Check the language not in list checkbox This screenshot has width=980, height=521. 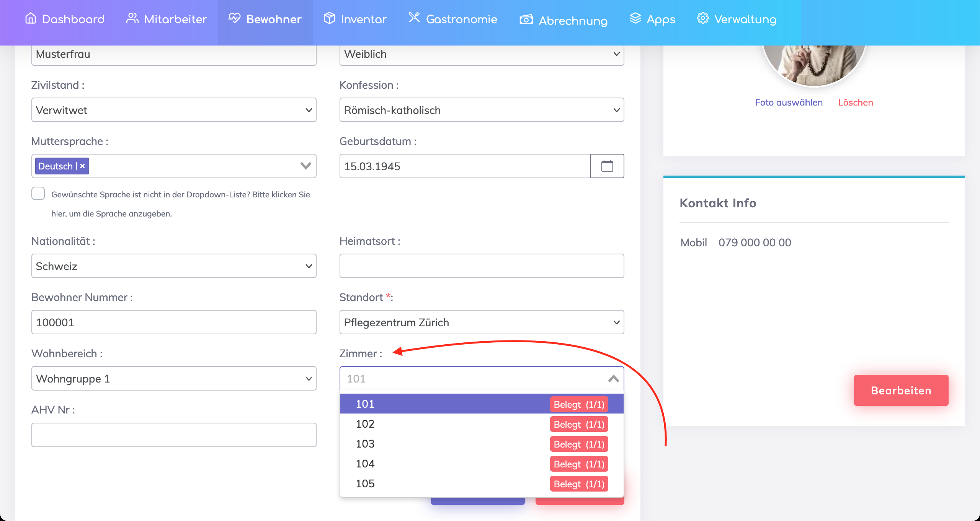[38, 194]
